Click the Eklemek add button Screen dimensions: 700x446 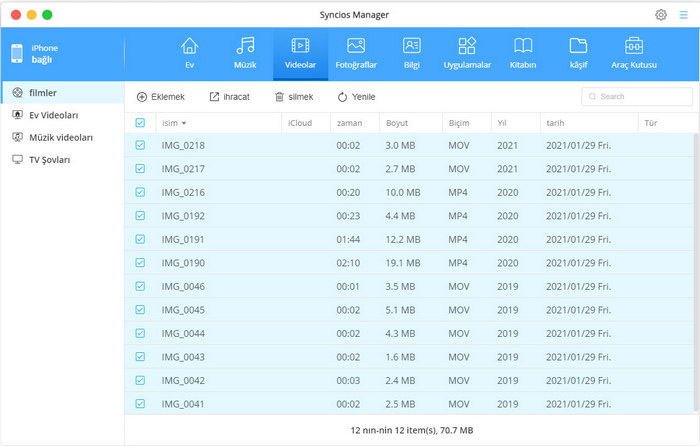[x=161, y=97]
